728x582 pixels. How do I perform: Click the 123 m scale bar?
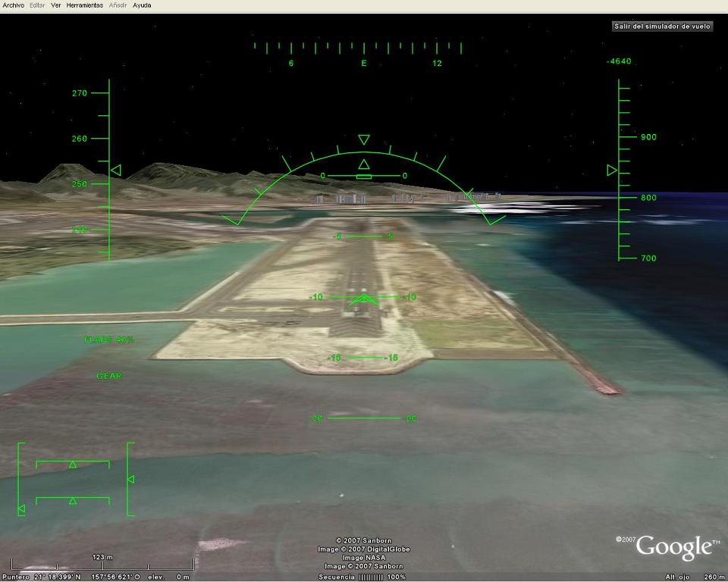coord(102,563)
